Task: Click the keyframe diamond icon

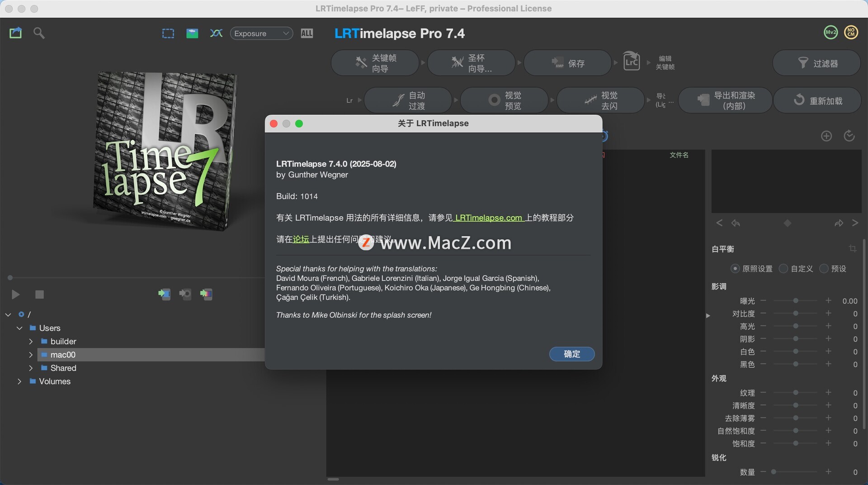Action: click(788, 223)
